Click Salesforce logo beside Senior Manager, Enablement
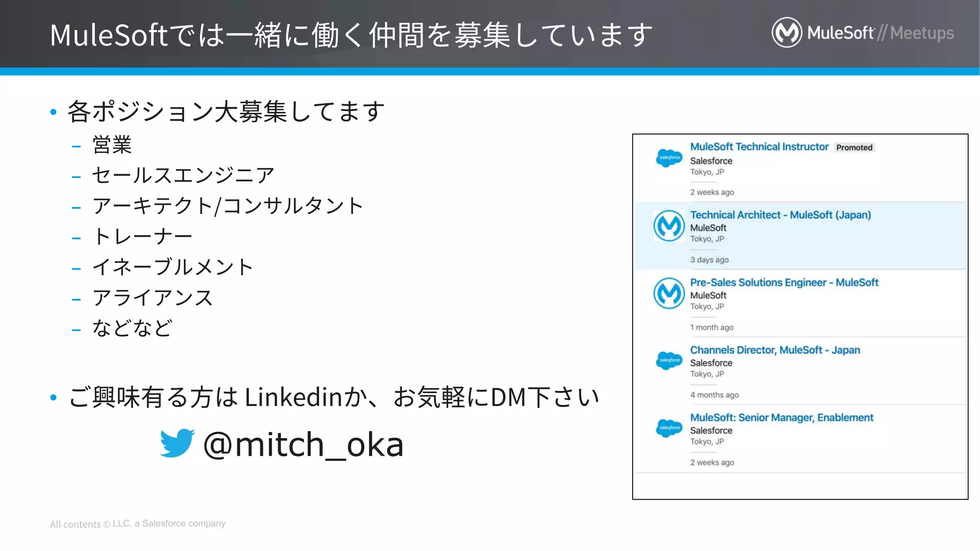This screenshot has height=551, width=980. click(x=669, y=428)
